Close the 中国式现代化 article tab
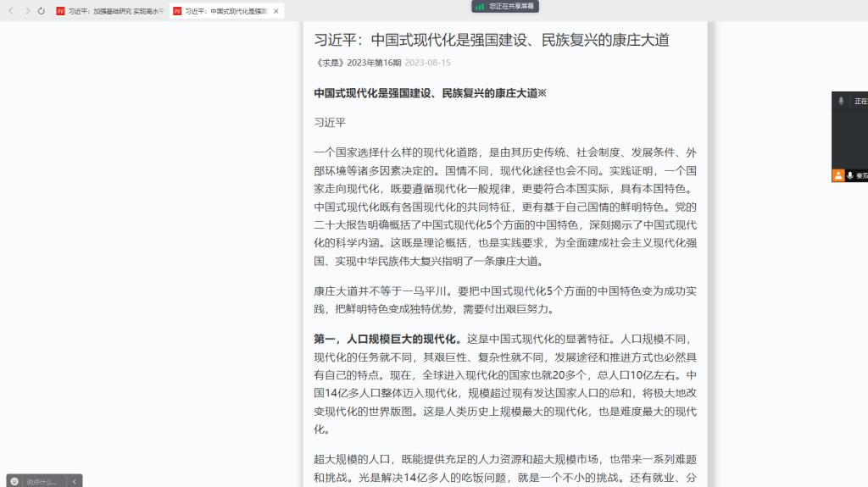The width and height of the screenshot is (868, 487). (276, 11)
